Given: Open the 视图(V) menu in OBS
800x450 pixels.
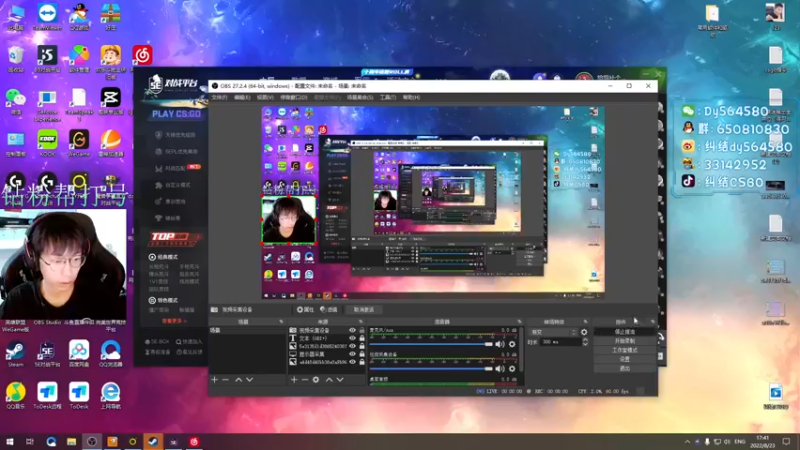Looking at the screenshot, I should click(x=265, y=97).
